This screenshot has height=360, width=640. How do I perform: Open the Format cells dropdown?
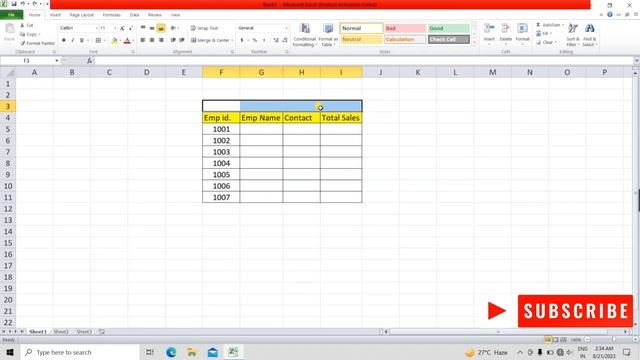point(522,34)
